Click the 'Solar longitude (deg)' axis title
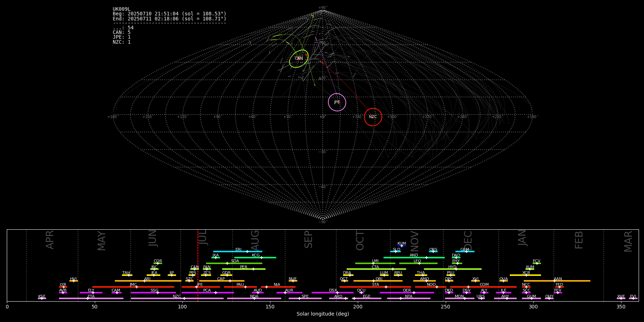Screen dimensions: 644x322 click(323, 314)
